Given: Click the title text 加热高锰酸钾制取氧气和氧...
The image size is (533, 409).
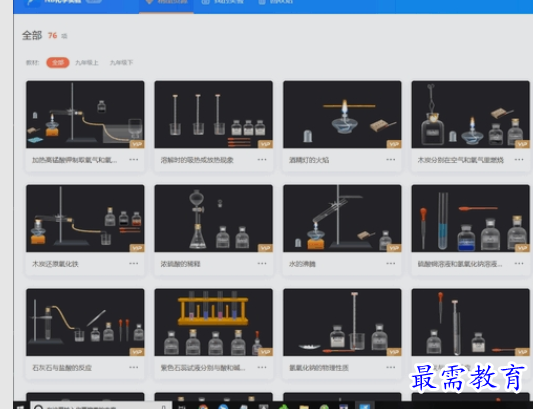Looking at the screenshot, I should point(74,160).
